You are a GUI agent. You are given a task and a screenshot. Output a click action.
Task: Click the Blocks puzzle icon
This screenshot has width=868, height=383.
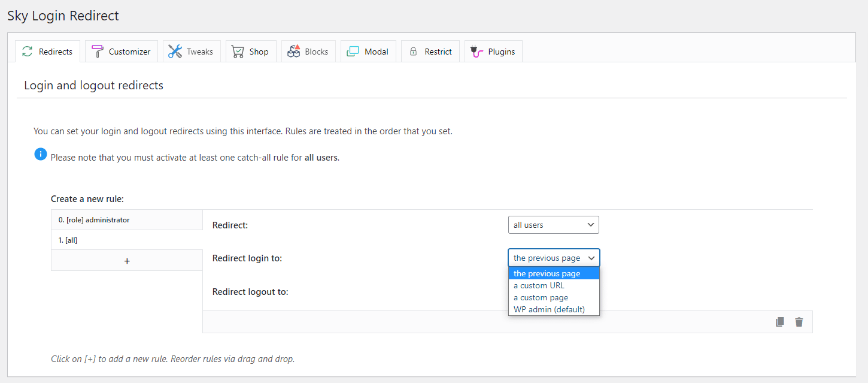(293, 51)
